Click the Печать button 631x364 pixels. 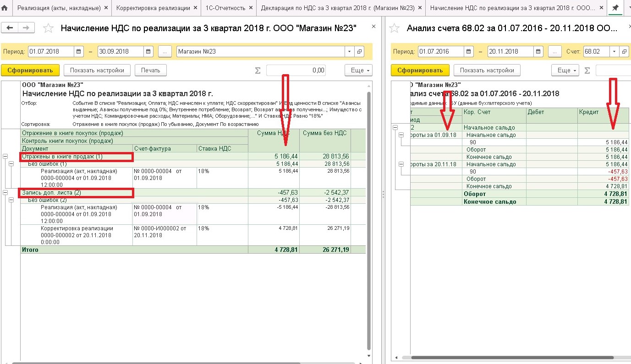[x=150, y=70]
